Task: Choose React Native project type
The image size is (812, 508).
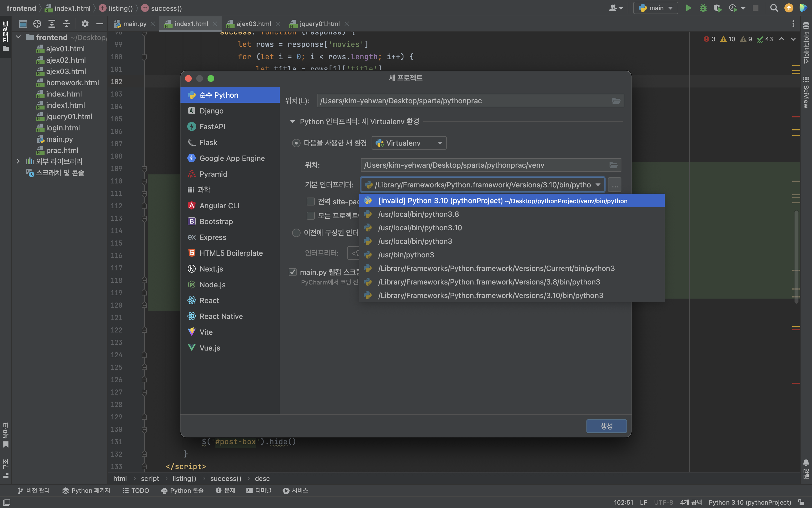Action: tap(230, 316)
